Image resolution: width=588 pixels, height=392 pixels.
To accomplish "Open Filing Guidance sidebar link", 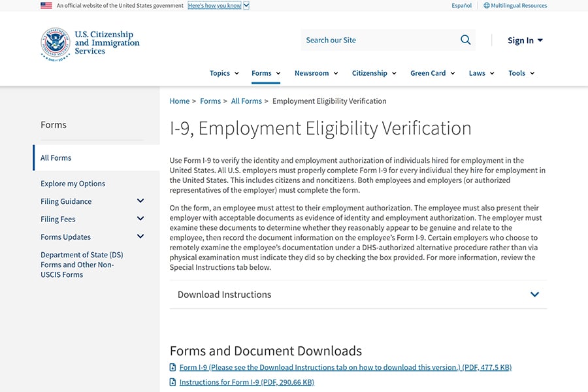I will click(66, 201).
